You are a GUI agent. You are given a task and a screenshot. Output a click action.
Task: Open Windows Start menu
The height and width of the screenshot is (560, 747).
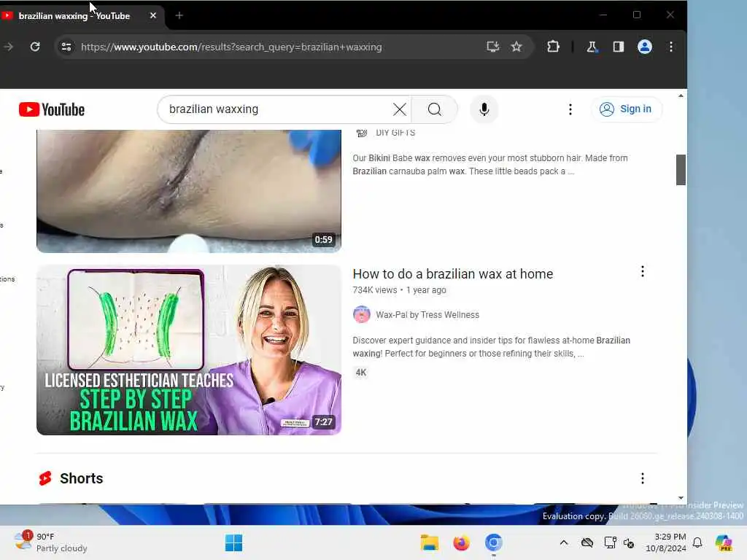233,542
